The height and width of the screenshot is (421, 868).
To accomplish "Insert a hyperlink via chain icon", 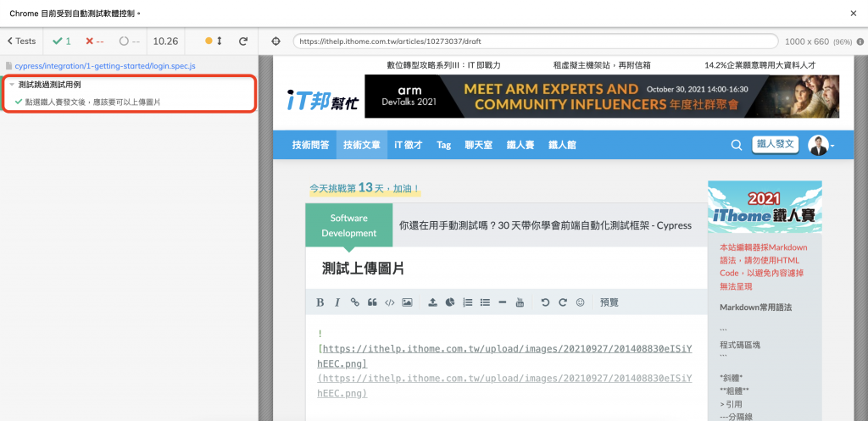I will pyautogui.click(x=355, y=302).
